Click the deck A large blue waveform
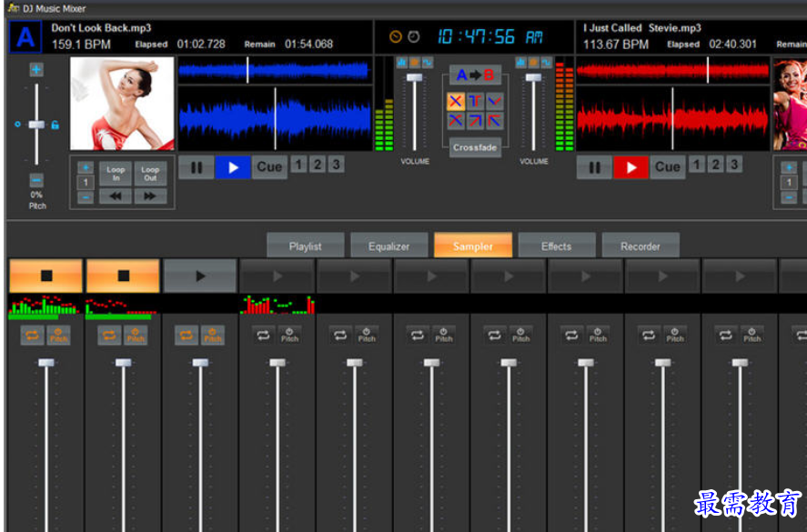Image resolution: width=807 pixels, height=532 pixels. [x=275, y=118]
